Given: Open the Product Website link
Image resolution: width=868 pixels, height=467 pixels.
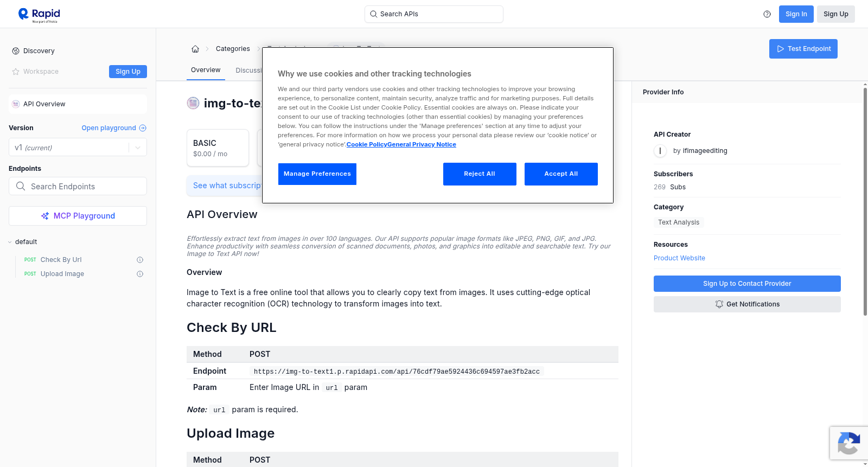Looking at the screenshot, I should pos(679,258).
